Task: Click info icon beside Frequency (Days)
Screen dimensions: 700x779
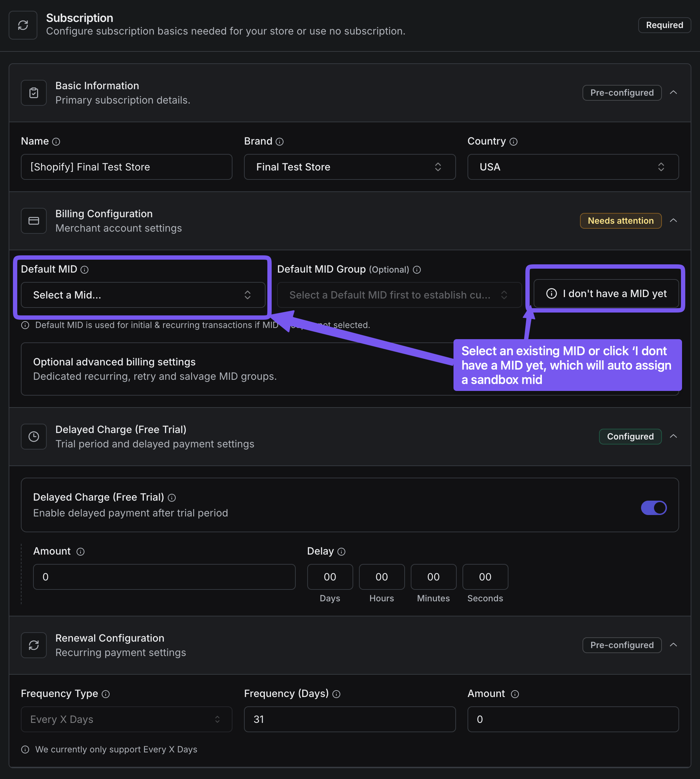Action: pos(337,694)
